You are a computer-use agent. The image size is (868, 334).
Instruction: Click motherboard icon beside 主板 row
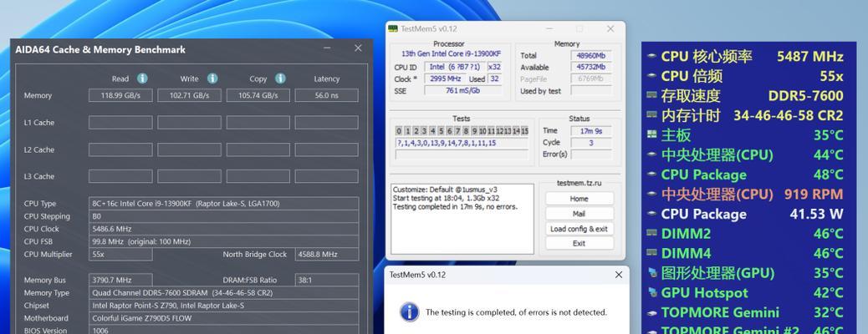[x=651, y=135]
